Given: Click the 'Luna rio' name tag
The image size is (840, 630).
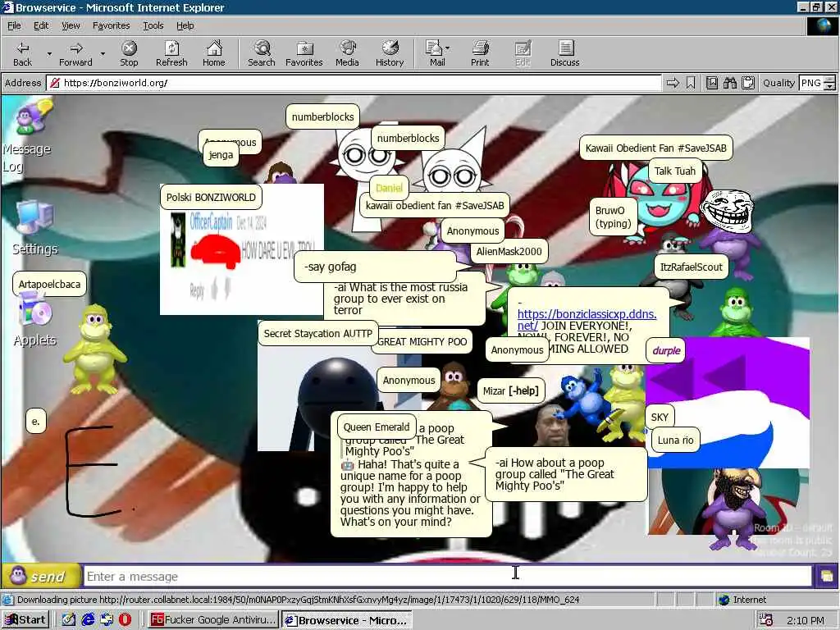Looking at the screenshot, I should [676, 440].
